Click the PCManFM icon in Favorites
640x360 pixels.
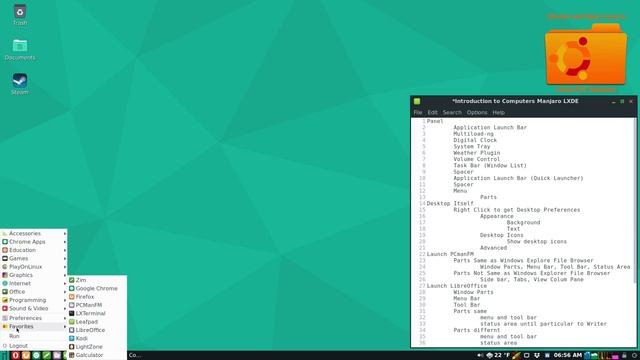(x=72, y=305)
